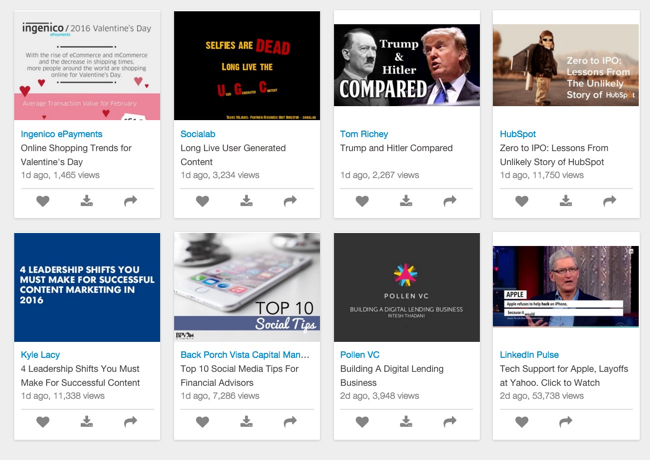Open LinkedIn Pulse author profile
Image resolution: width=650 pixels, height=460 pixels.
[x=529, y=355]
